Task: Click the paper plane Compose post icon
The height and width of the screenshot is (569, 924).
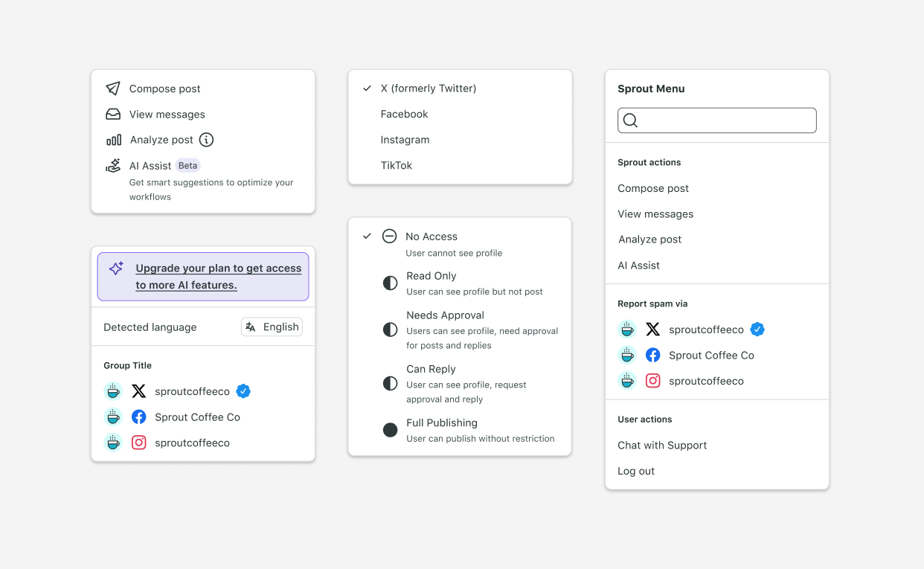Action: coord(113,89)
